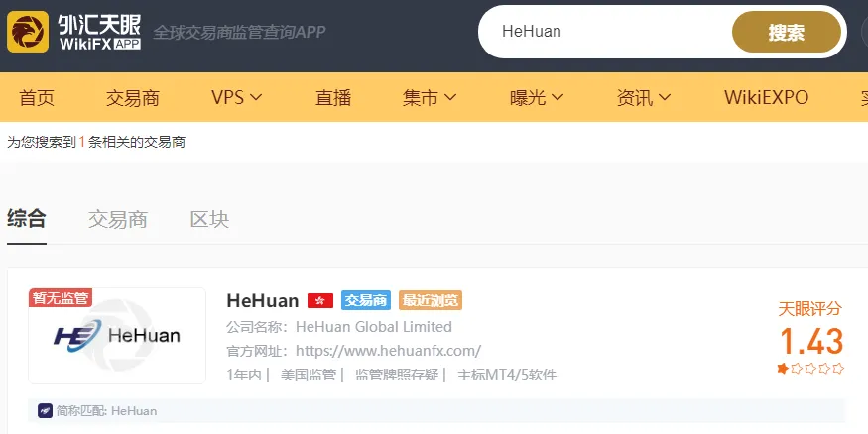This screenshot has width=868, height=434.
Task: Click the 外汇天眼 WikiFX APP title
Action: (99, 32)
